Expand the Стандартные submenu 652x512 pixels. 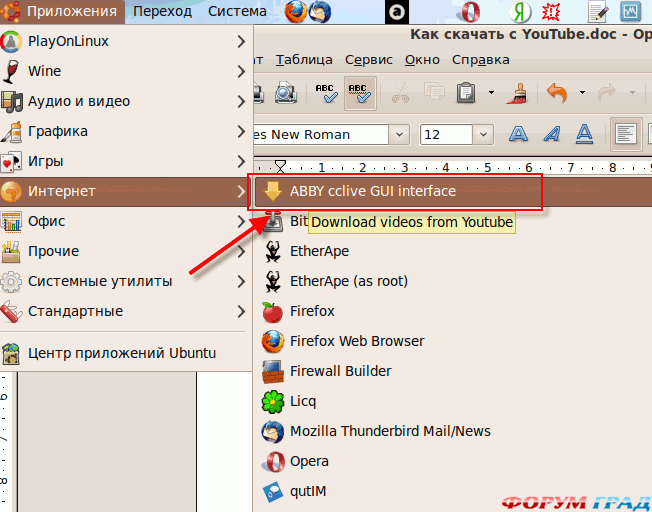tap(125, 311)
